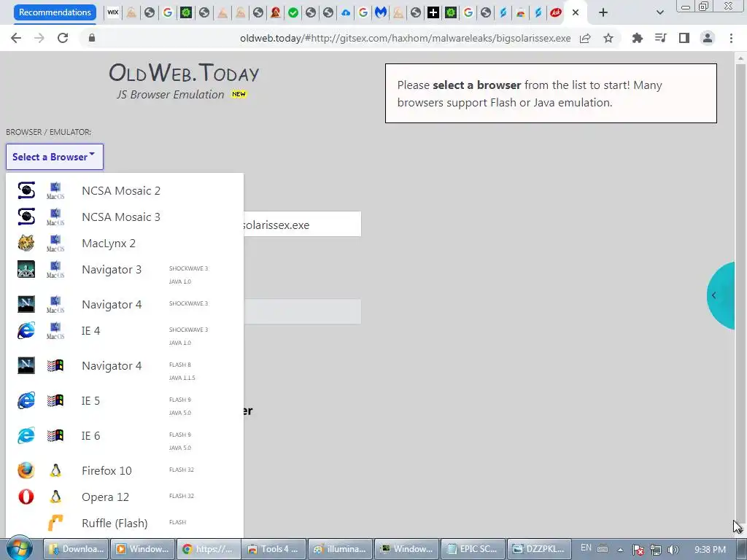Open Downloads window from taskbar

pyautogui.click(x=77, y=549)
